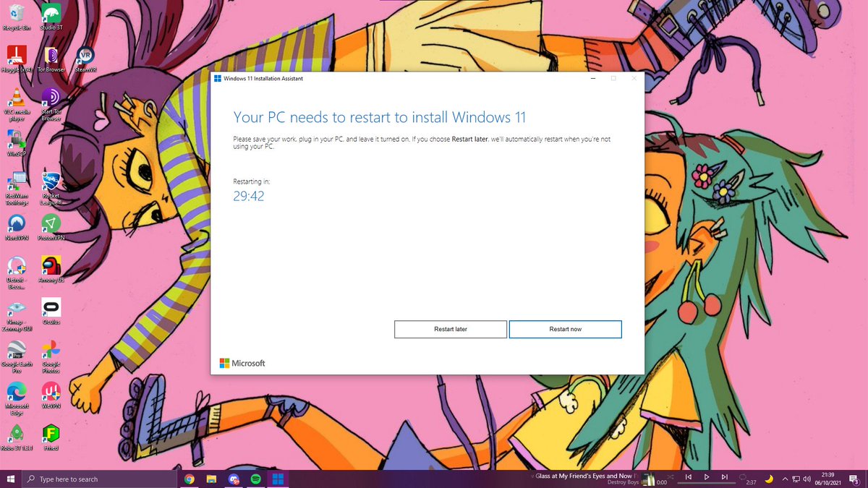Minimize the Installation Assistant window
The image size is (868, 488).
[x=592, y=78]
